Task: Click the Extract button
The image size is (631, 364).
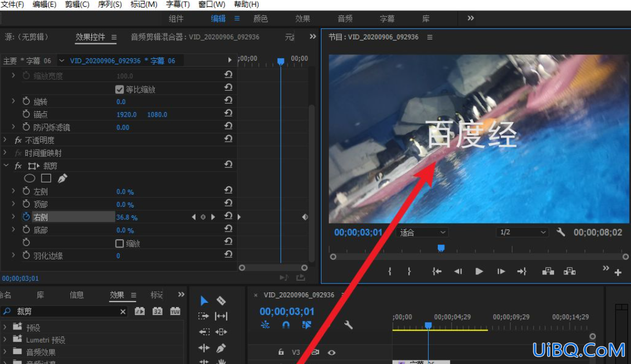Action: 570,272
